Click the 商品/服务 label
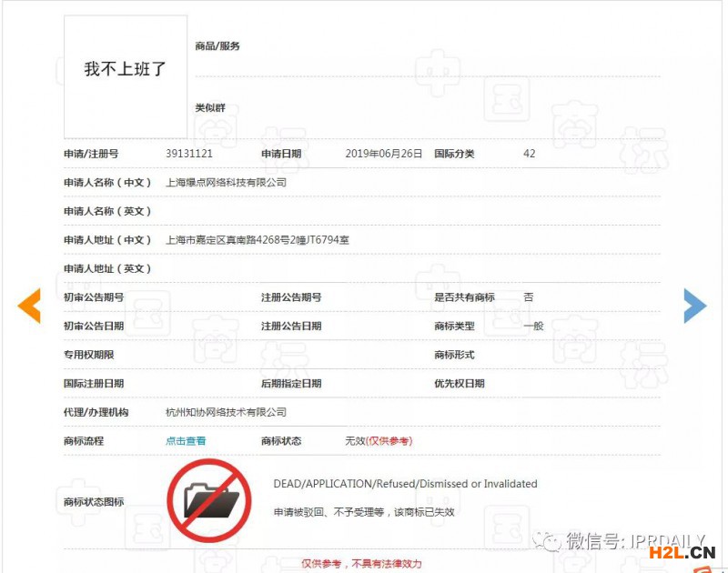 click(217, 46)
